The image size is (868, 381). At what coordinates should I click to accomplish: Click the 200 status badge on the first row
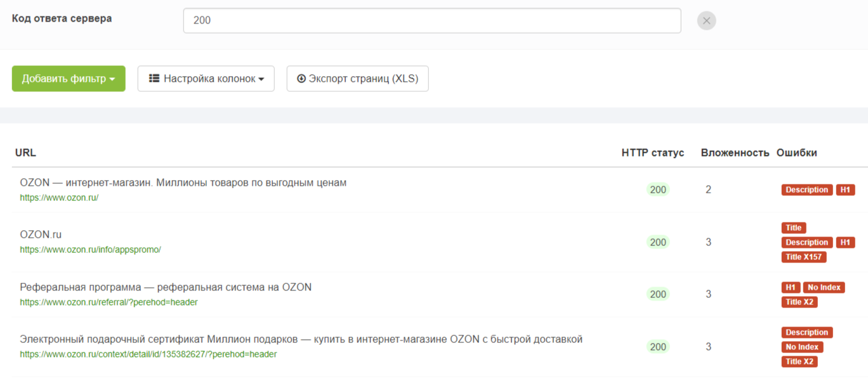658,190
